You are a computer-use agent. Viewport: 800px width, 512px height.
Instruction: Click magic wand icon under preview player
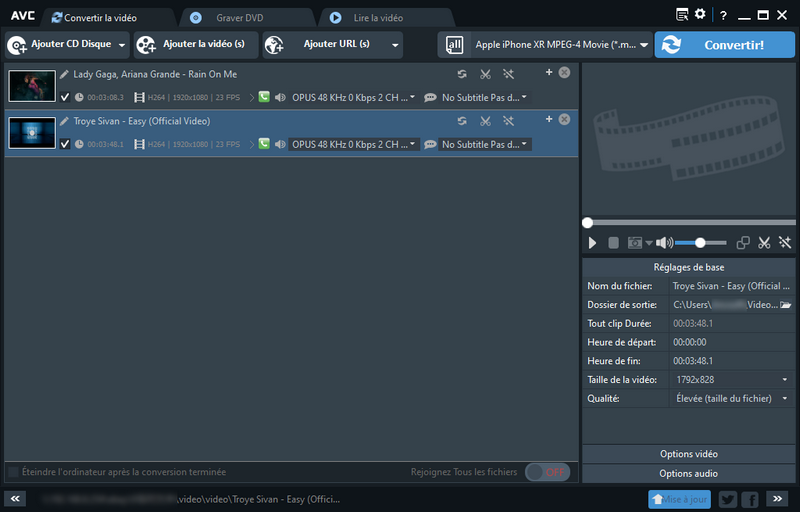(x=785, y=243)
